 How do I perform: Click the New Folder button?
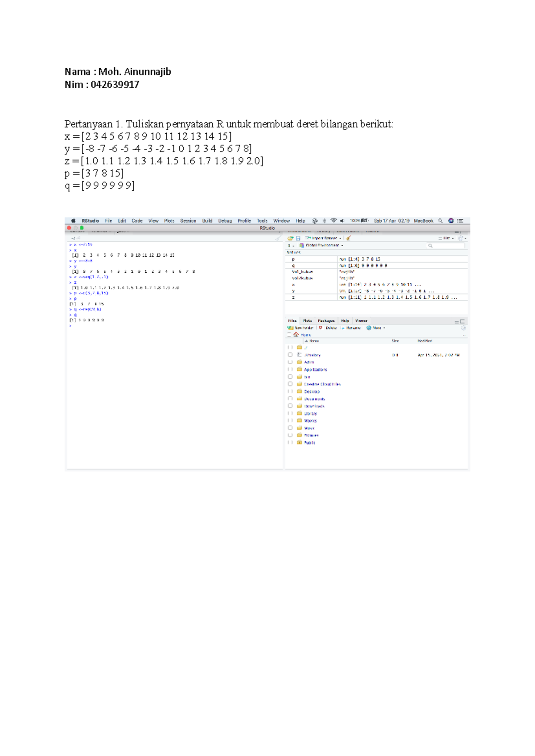click(x=301, y=328)
